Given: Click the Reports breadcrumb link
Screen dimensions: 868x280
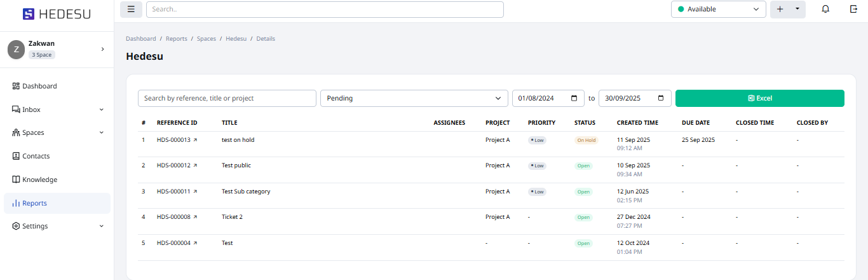Looking at the screenshot, I should tap(177, 39).
